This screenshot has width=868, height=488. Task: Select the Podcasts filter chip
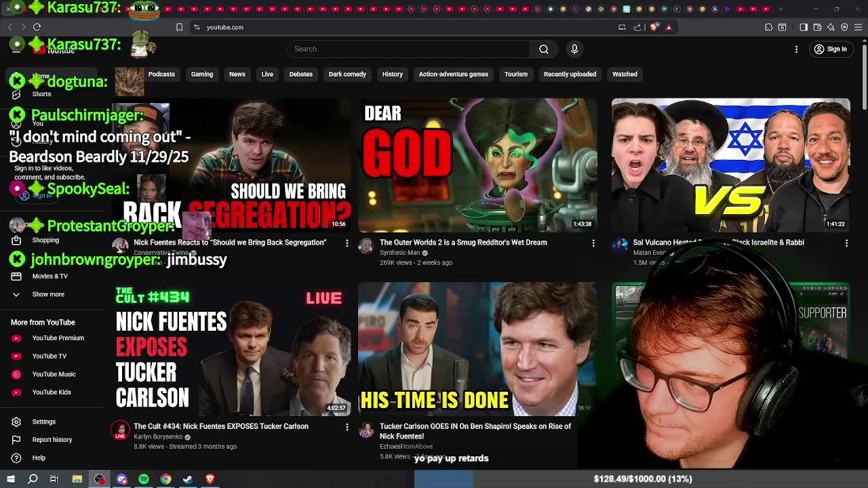161,74
